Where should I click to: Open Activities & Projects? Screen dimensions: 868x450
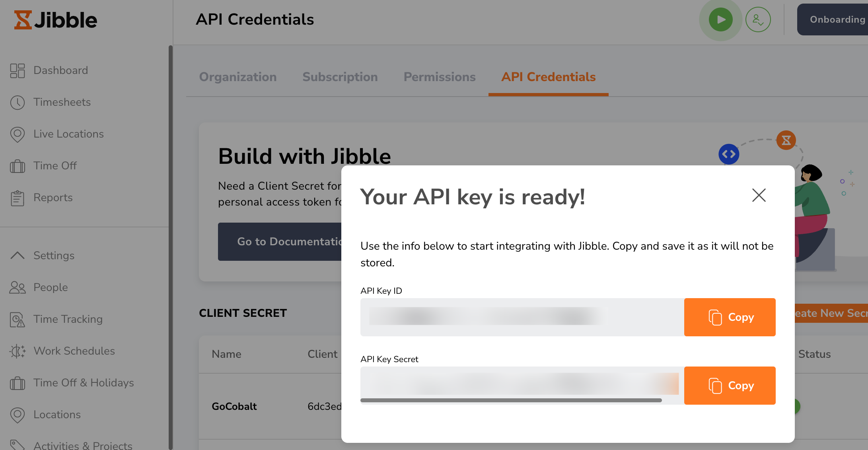point(82,444)
